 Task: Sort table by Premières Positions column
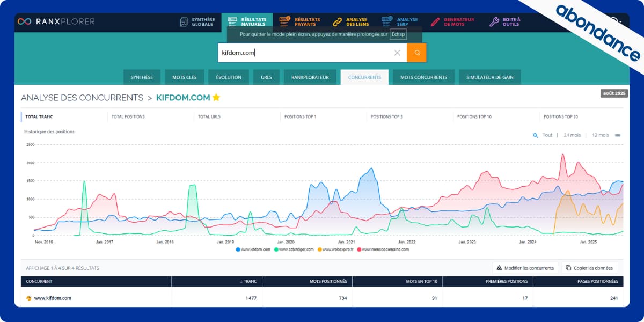488,281
